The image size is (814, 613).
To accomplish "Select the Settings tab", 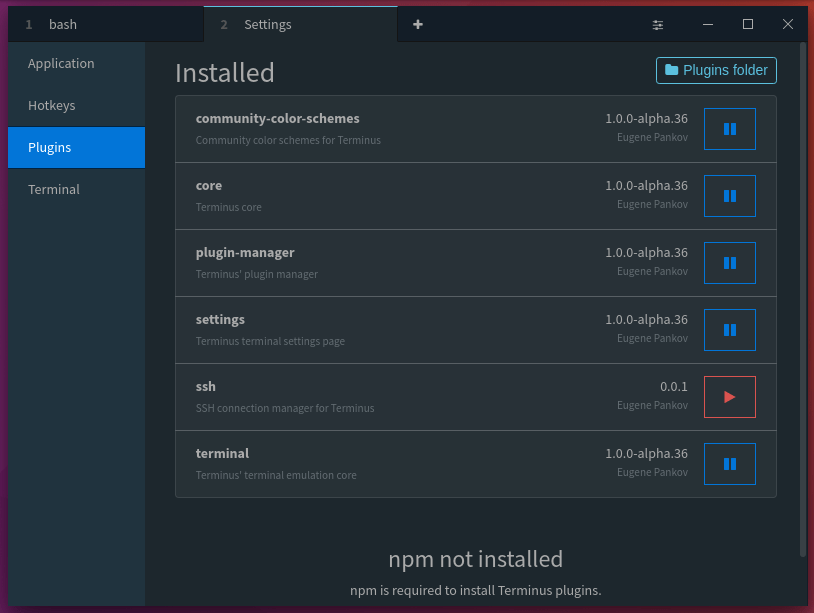I will (x=300, y=24).
